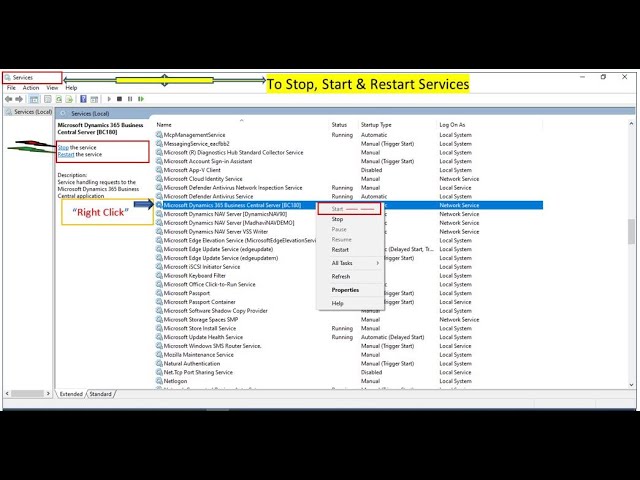Open Properties from the toolbar icon
The width and height of the screenshot is (640, 480).
(x=48, y=99)
